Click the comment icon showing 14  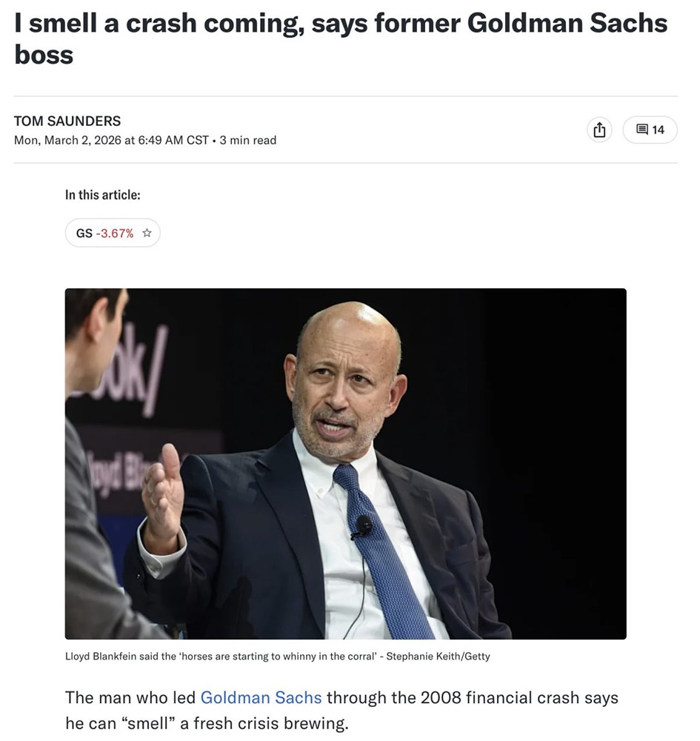pos(650,129)
